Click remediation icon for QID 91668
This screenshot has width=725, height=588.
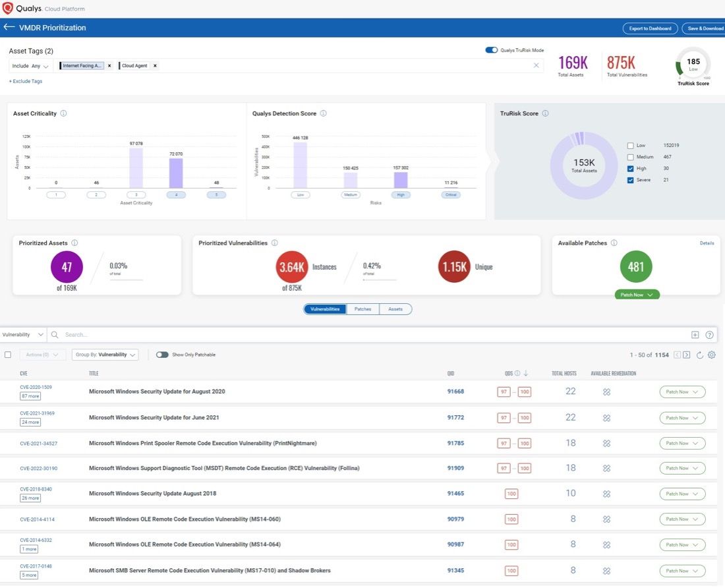[606, 392]
